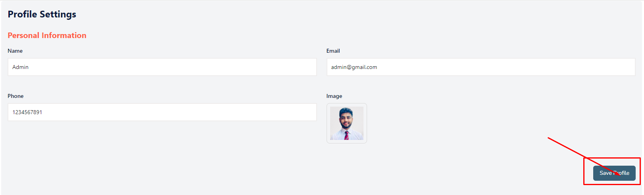
Task: Click the Profile Settings heading
Action: coord(42,14)
